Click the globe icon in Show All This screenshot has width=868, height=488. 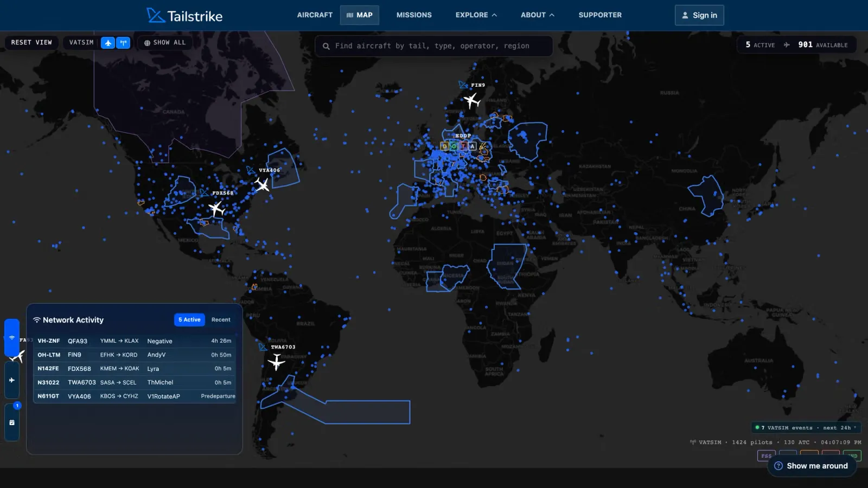pos(147,43)
